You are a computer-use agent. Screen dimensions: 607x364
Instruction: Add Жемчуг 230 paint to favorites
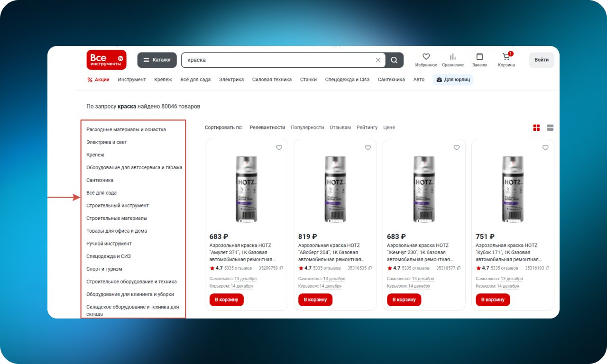coord(457,148)
